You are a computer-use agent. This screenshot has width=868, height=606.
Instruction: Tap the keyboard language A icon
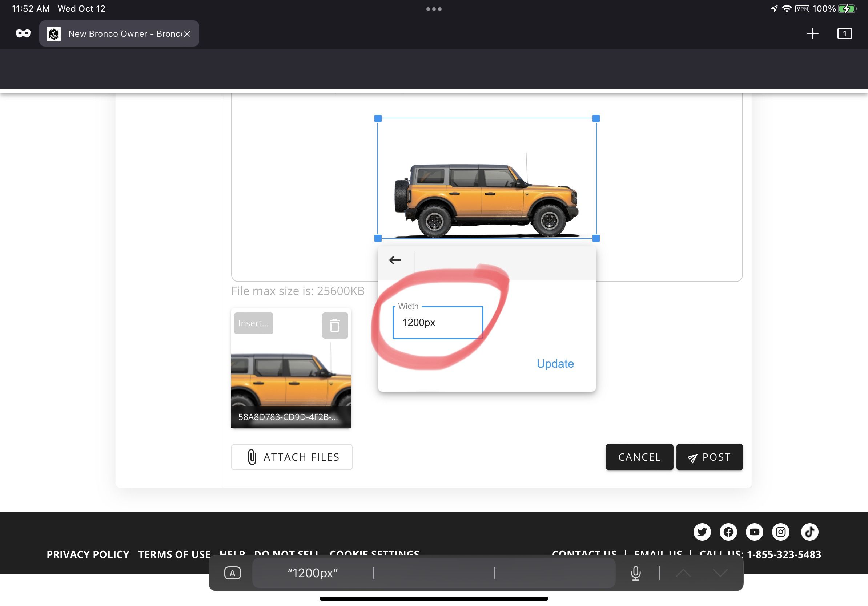pyautogui.click(x=232, y=573)
